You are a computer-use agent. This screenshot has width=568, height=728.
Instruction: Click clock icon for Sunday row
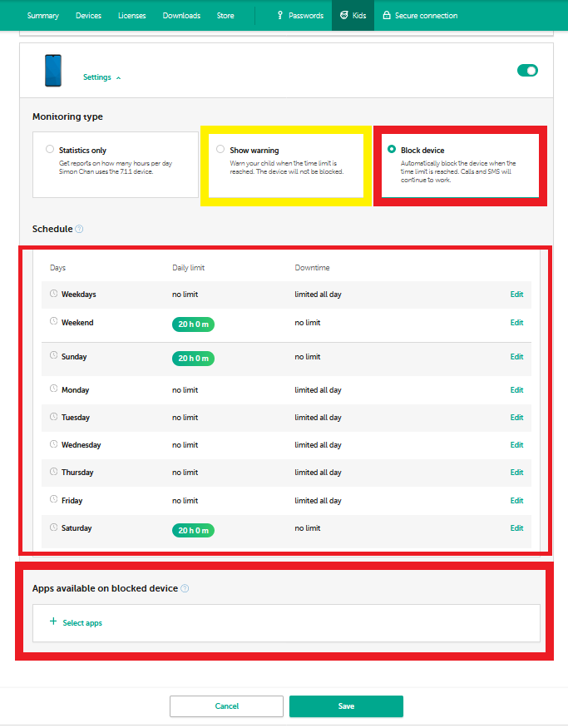[x=54, y=355]
